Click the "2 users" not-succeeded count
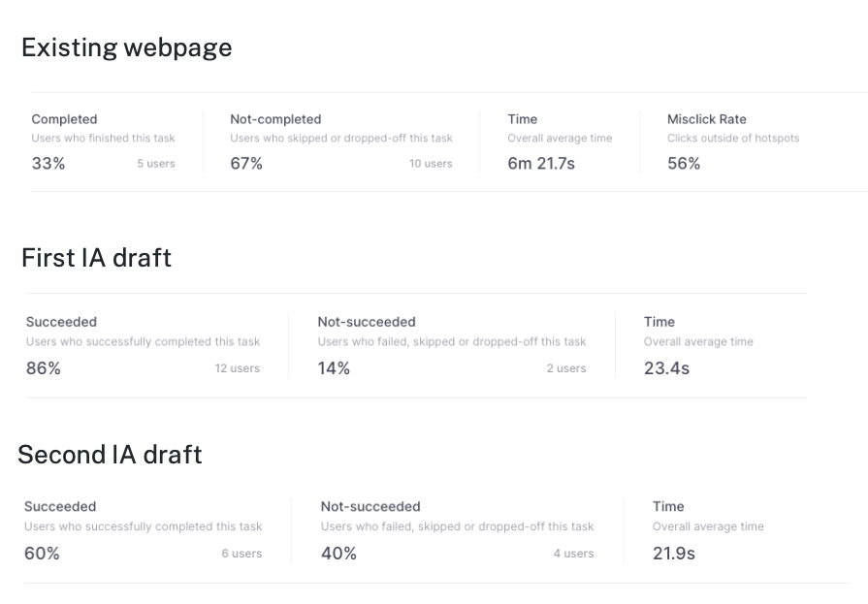Image resolution: width=868 pixels, height=604 pixels. click(566, 368)
